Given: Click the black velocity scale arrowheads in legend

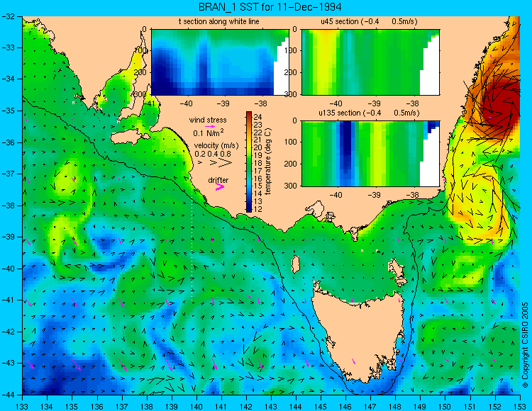Looking at the screenshot, I should (216, 163).
